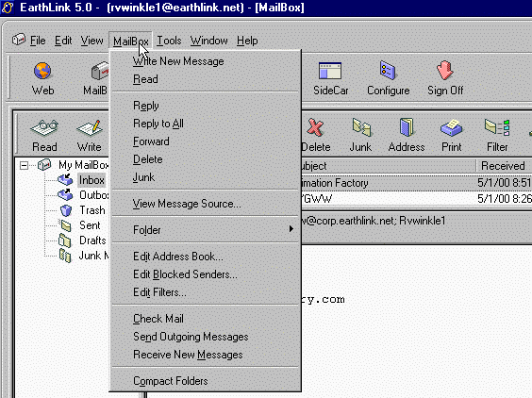The width and height of the screenshot is (532, 398).
Task: Click the Read glasses icon in mail toolbar
Action: pos(44,128)
